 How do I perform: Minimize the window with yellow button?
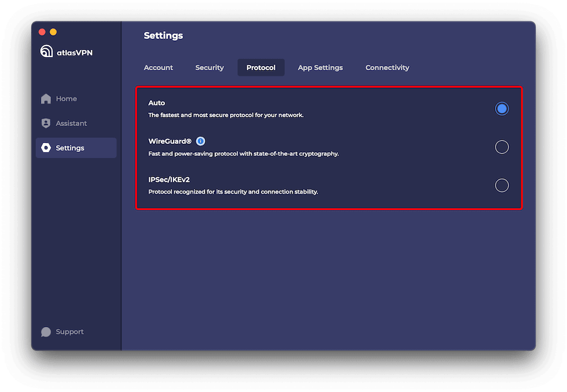[53, 32]
